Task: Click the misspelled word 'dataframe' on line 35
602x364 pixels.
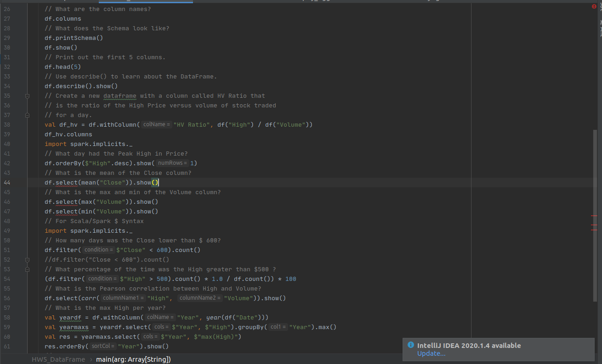Action: 120,96
